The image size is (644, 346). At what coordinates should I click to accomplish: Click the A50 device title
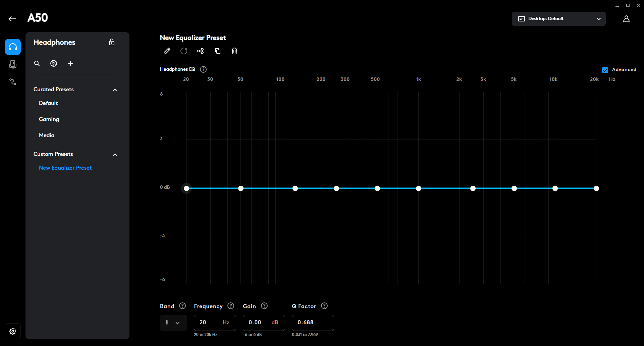(38, 18)
